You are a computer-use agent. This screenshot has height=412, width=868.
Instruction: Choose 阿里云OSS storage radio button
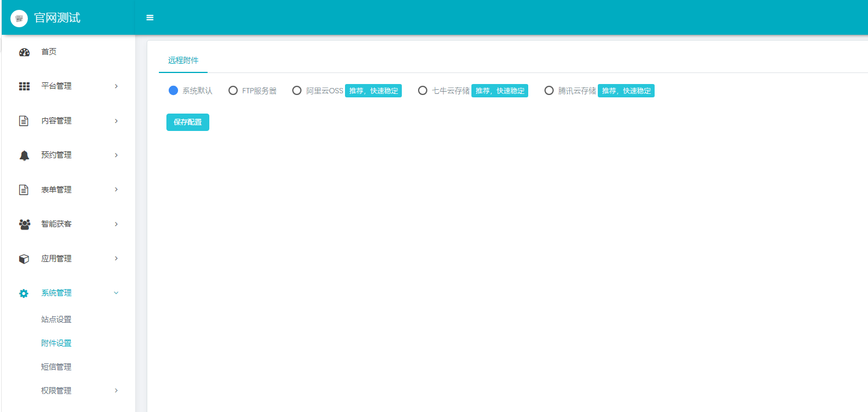pyautogui.click(x=297, y=90)
